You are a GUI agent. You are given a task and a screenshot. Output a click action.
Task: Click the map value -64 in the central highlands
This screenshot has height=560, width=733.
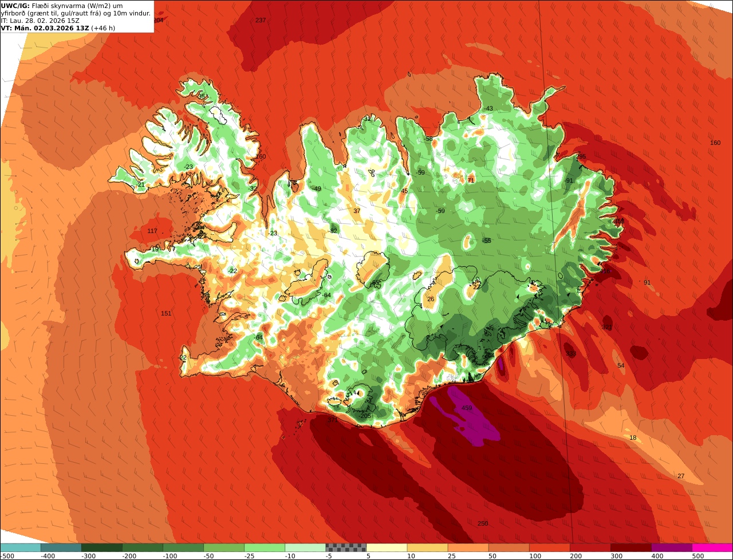coord(326,295)
